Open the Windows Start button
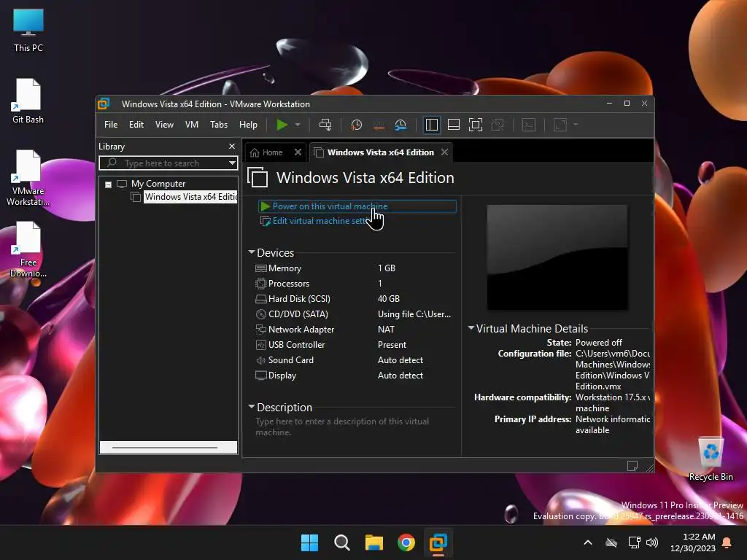The image size is (747, 560). [x=309, y=542]
